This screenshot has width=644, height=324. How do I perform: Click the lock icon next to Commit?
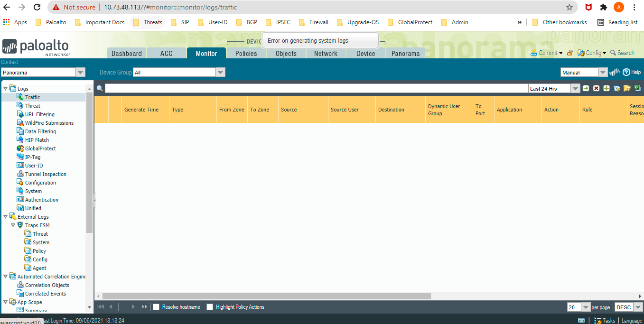pos(570,53)
